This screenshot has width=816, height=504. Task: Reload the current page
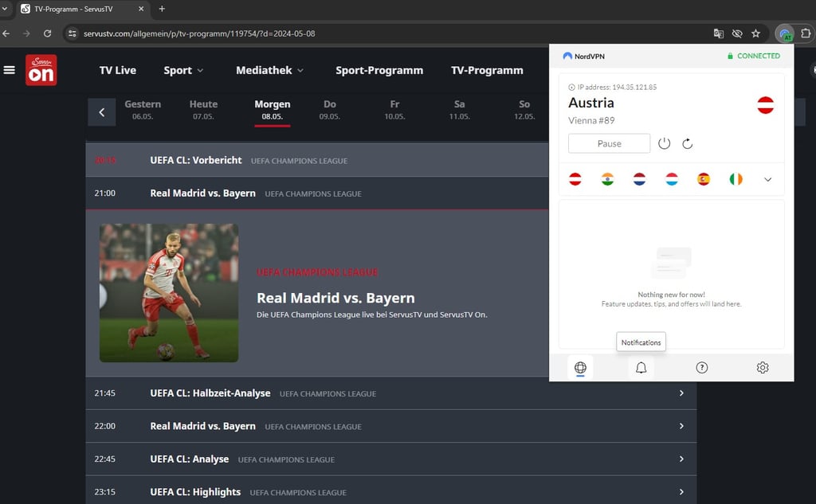tap(47, 33)
